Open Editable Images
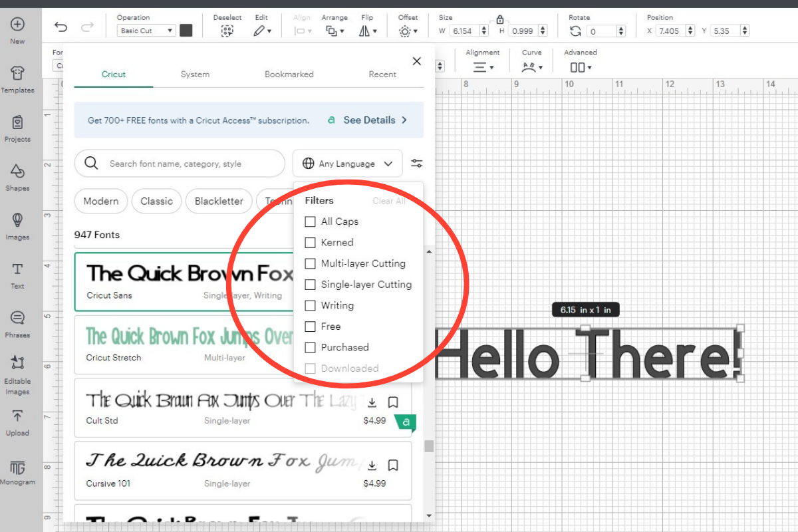798x532 pixels. [x=17, y=362]
